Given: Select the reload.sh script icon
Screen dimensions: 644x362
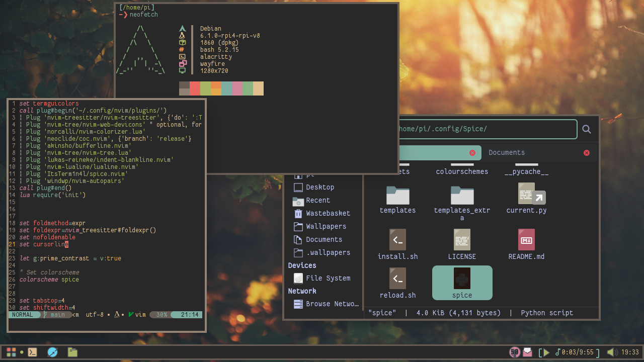Looking at the screenshot, I should (397, 279).
